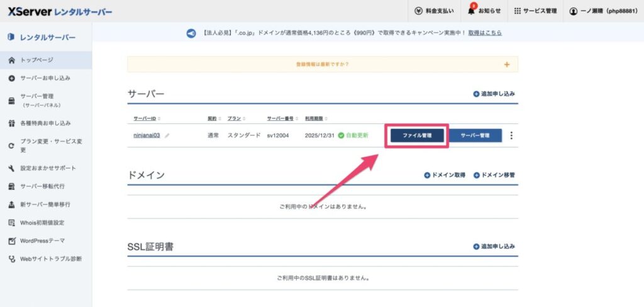Image resolution: width=644 pixels, height=307 pixels.
Task: Open サーバー管理(サーバーパネル) in sidebar
Action: (x=46, y=101)
